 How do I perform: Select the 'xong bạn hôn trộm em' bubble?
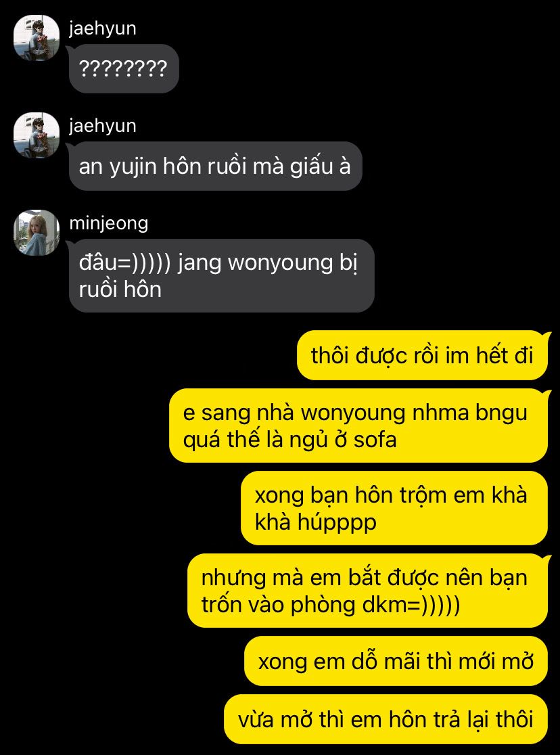click(x=394, y=509)
